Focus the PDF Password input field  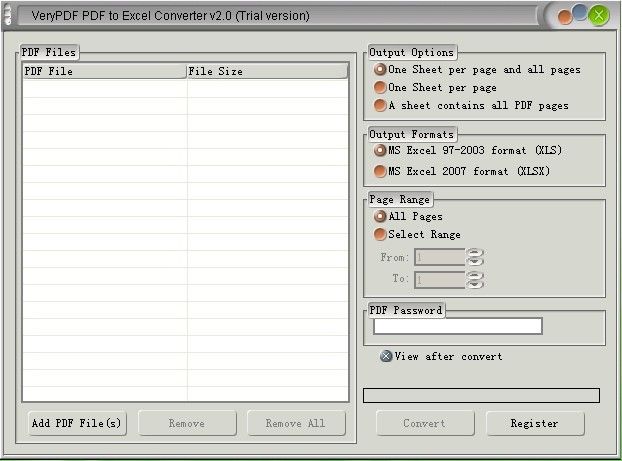tap(458, 326)
